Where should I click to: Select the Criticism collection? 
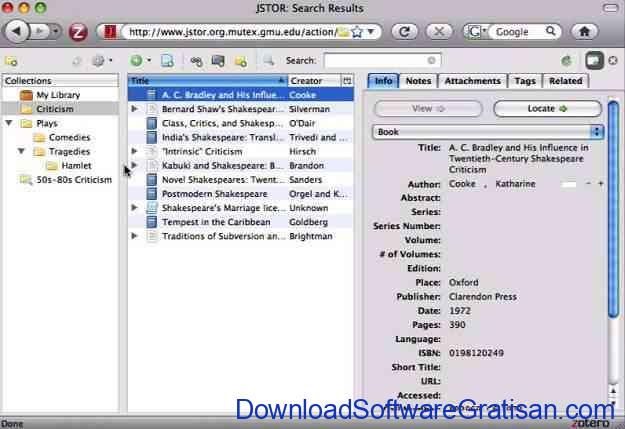55,109
